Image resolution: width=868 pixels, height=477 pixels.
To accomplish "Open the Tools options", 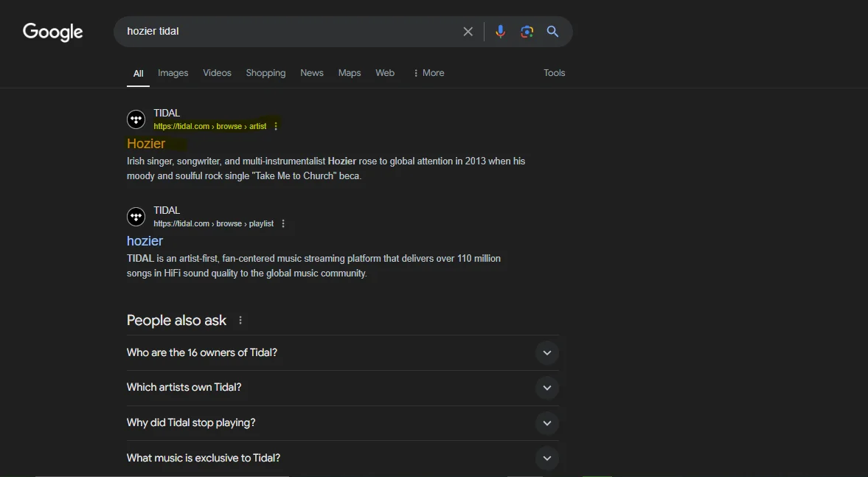I will (554, 73).
